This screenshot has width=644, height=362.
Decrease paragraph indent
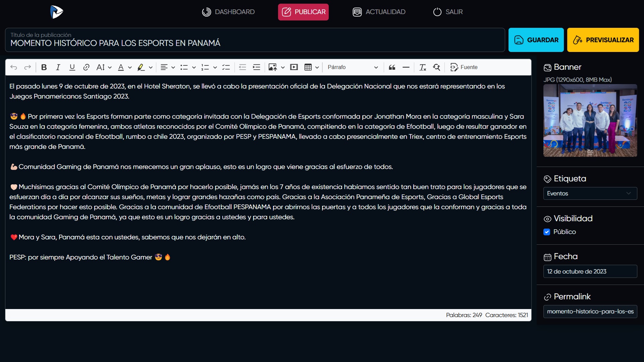243,67
